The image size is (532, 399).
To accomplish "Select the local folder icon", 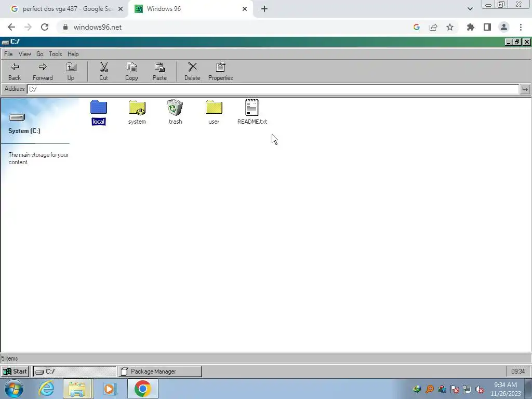I will (98, 112).
